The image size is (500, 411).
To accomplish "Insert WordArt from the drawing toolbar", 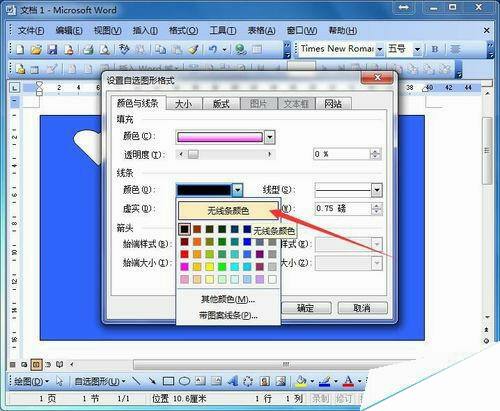I will click(233, 381).
